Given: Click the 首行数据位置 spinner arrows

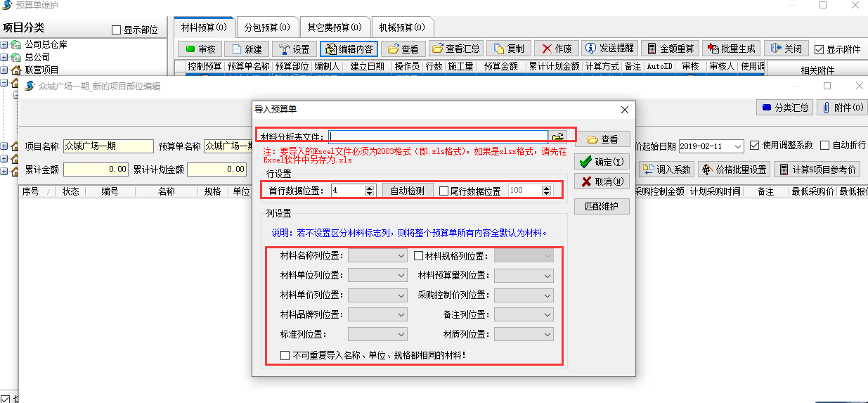Looking at the screenshot, I should [x=370, y=191].
